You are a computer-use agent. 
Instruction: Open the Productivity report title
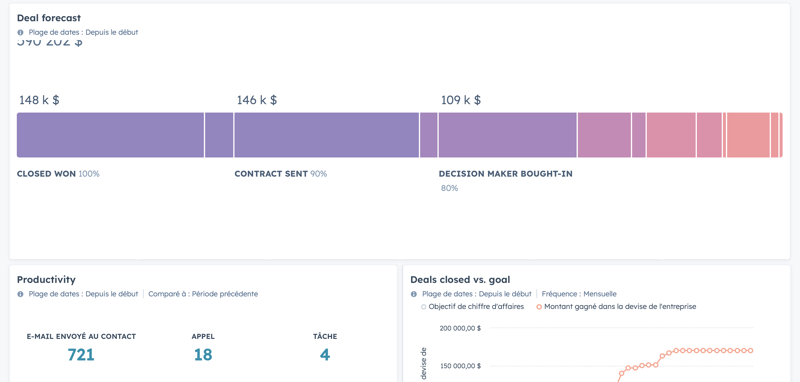coord(46,279)
